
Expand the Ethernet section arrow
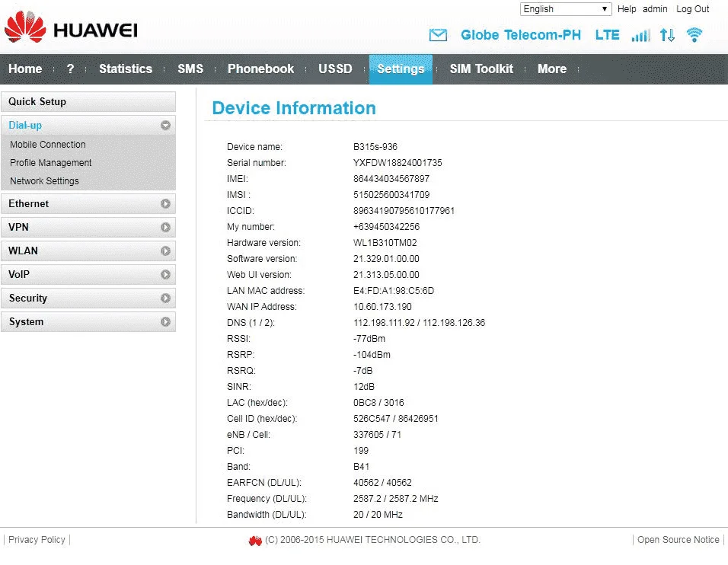point(165,204)
